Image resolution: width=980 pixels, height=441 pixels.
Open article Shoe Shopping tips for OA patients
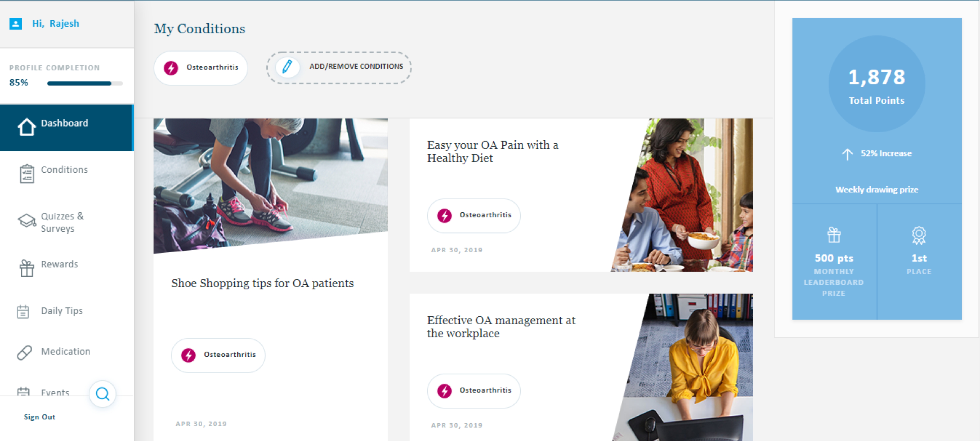click(263, 283)
